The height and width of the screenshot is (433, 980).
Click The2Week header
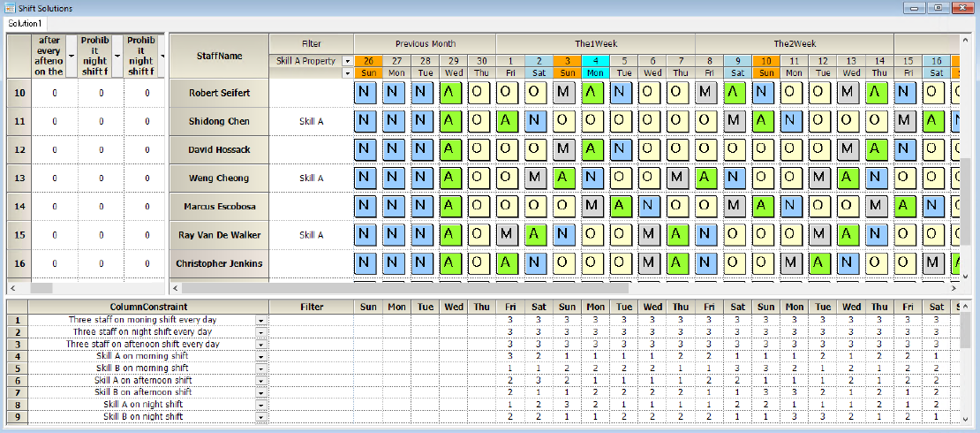pos(795,44)
